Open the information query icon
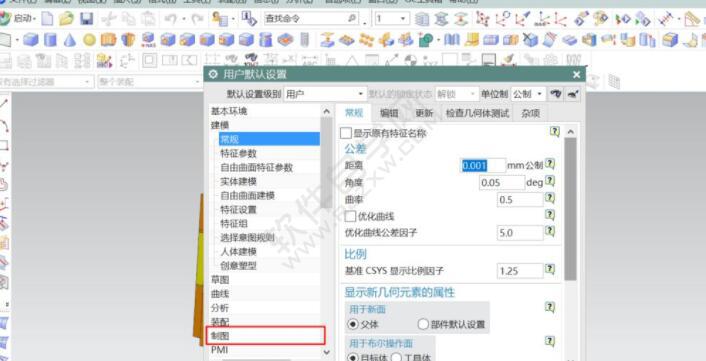This screenshot has height=361, width=706. tap(249, 18)
